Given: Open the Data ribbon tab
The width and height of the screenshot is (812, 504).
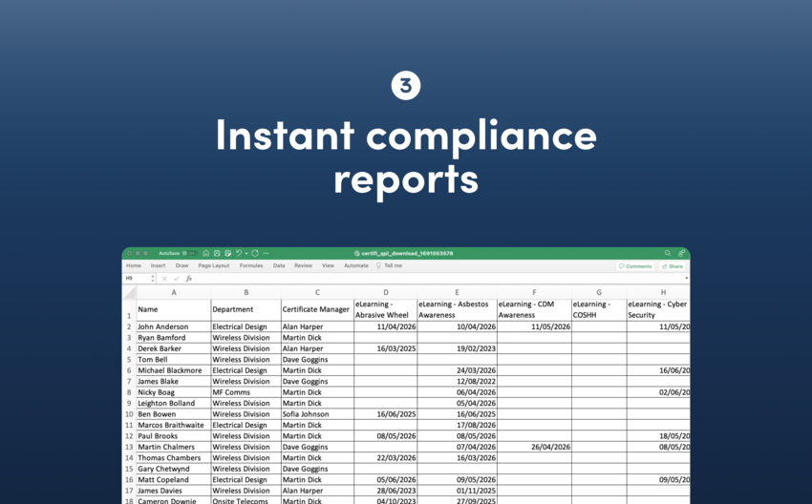Looking at the screenshot, I should [279, 266].
